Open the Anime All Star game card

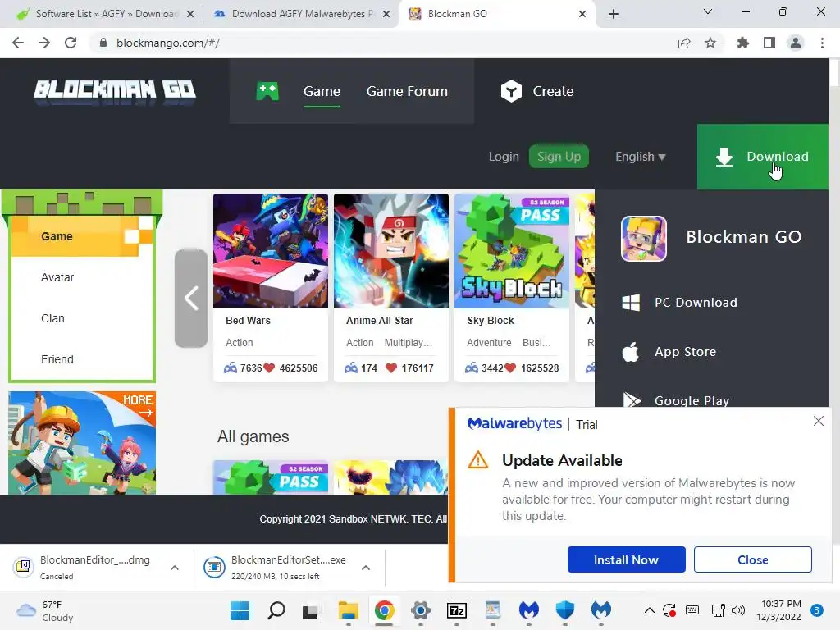click(x=391, y=287)
